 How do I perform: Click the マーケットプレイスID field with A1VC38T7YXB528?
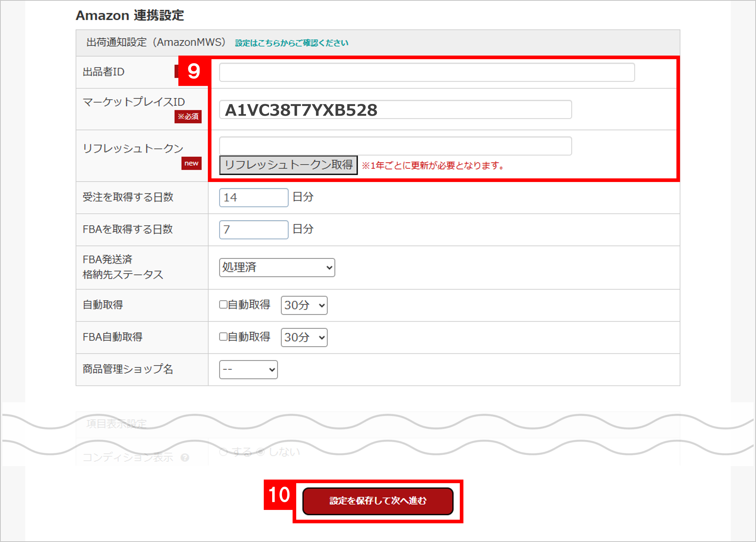pyautogui.click(x=395, y=110)
